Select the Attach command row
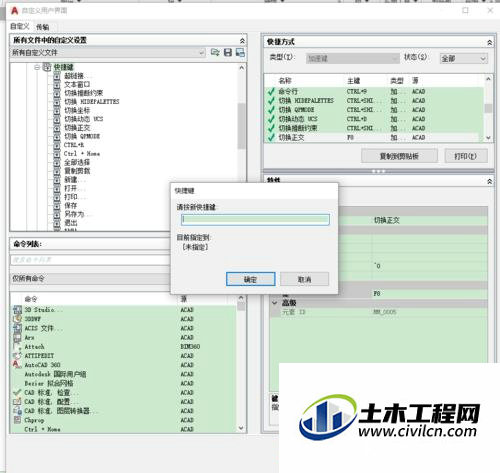The width and height of the screenshot is (500, 473). 123,347
